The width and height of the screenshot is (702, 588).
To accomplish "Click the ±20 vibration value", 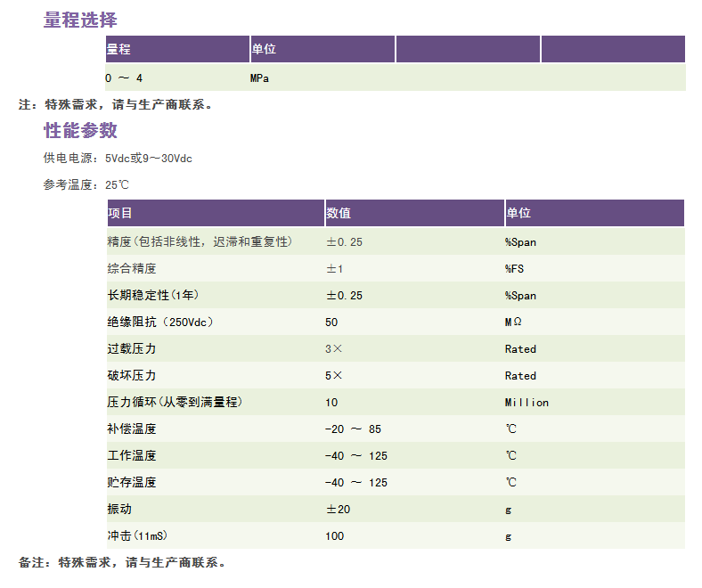I will pos(338,509).
